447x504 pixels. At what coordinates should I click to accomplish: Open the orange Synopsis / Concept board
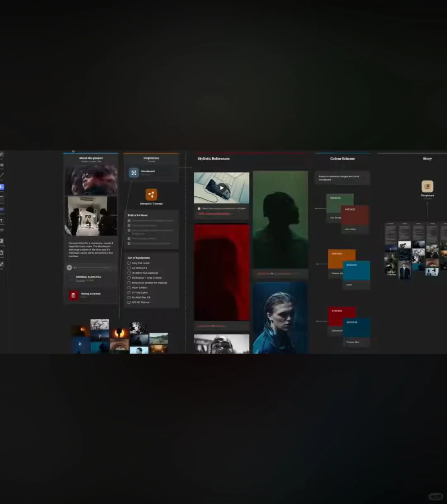[x=151, y=194]
